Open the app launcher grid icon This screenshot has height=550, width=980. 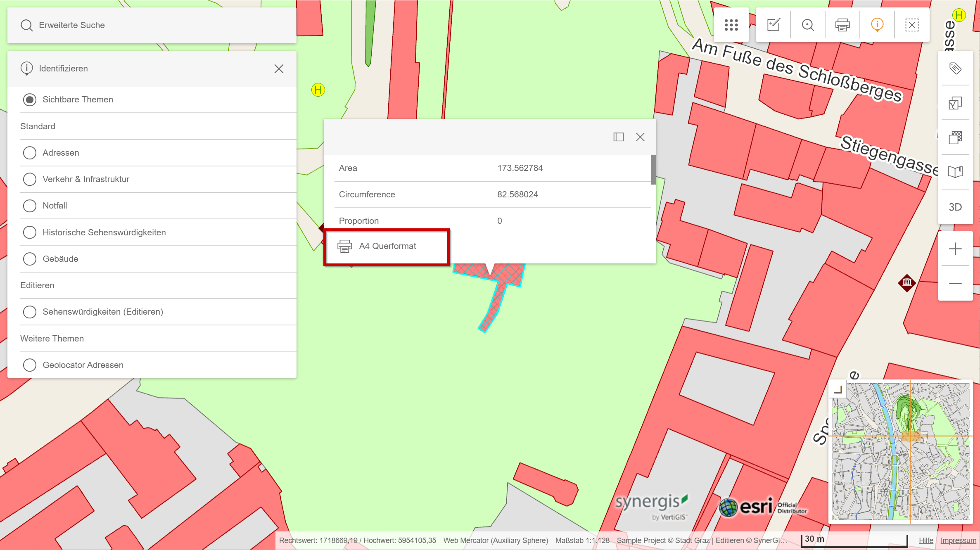(731, 25)
